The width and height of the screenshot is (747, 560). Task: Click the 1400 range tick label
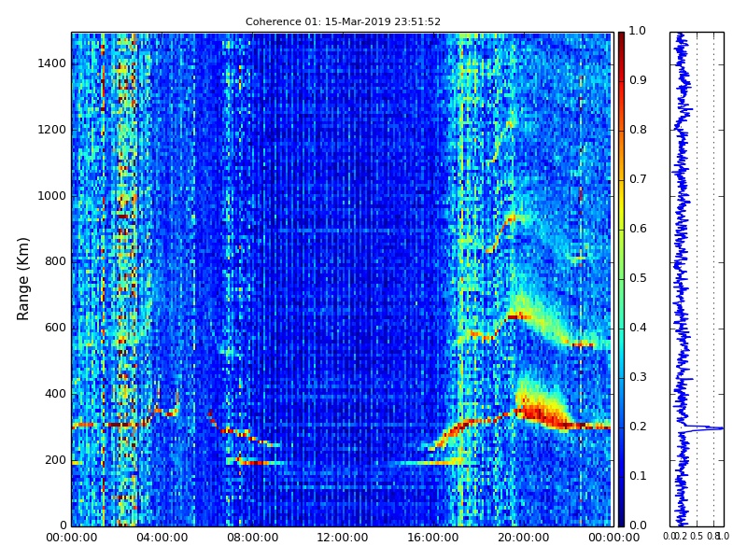tap(52, 63)
